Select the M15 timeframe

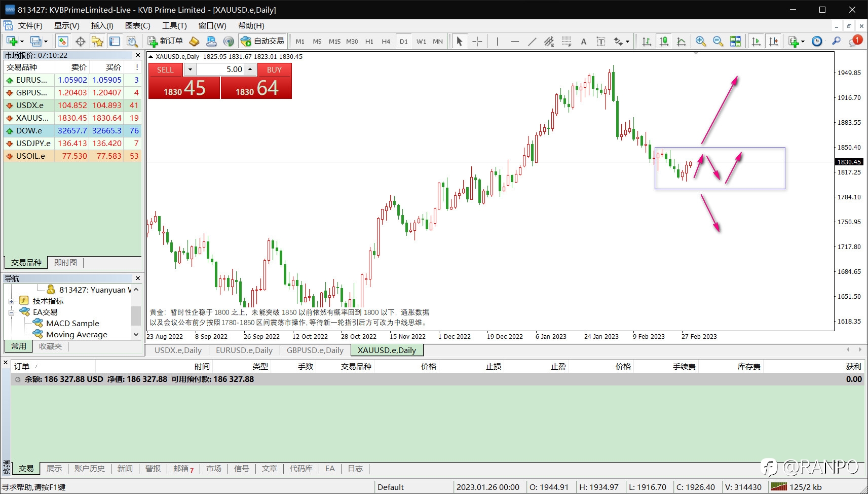pos(334,42)
